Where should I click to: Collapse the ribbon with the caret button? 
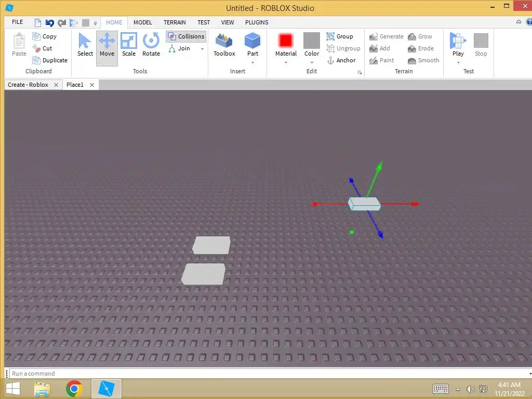click(x=518, y=22)
